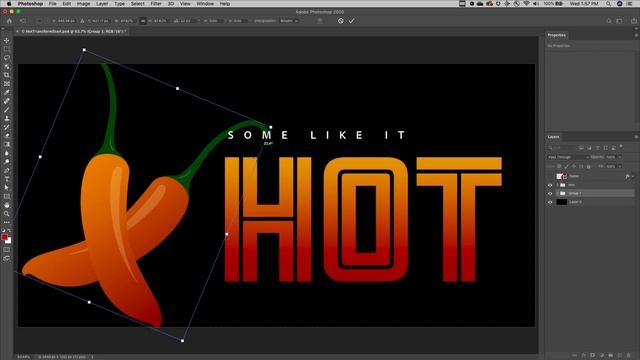The height and width of the screenshot is (360, 640).
Task: Select the Horizontal Type tool
Action: pos(7,179)
